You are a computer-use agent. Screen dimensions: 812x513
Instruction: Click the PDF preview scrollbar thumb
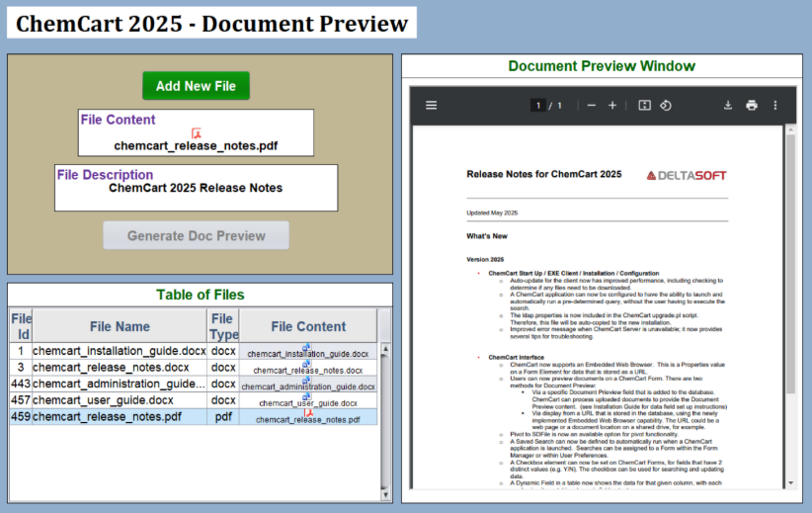(790, 264)
